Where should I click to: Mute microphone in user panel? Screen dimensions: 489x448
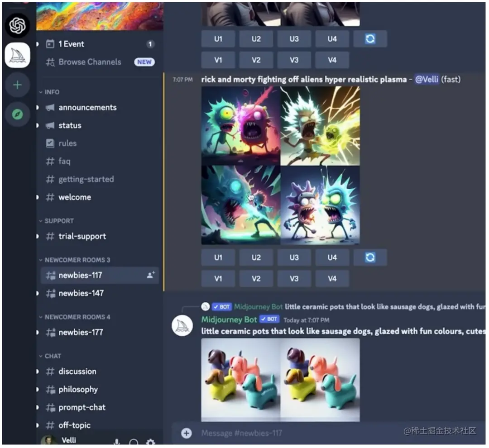117,442
